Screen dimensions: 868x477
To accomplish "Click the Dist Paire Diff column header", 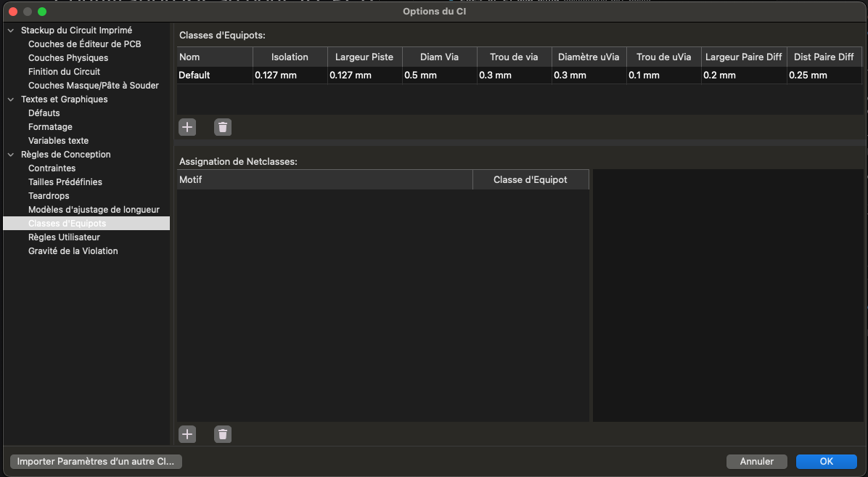I will [x=824, y=57].
